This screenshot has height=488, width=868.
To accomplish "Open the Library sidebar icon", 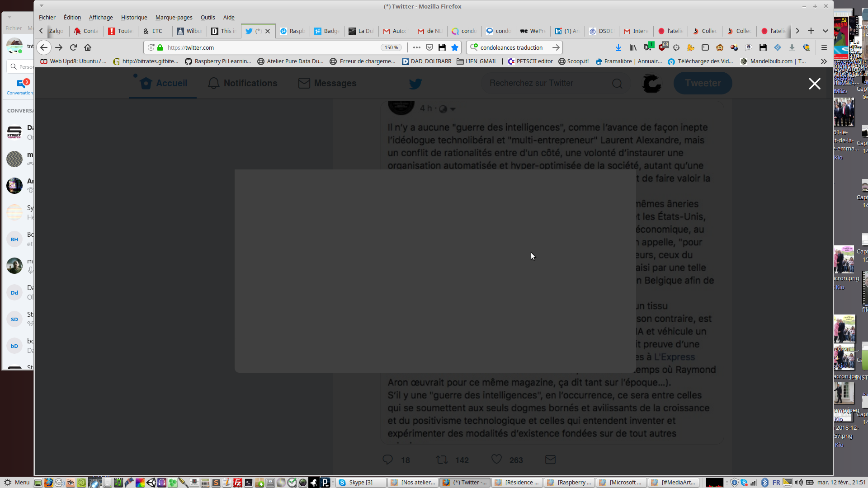I will tap(633, 47).
